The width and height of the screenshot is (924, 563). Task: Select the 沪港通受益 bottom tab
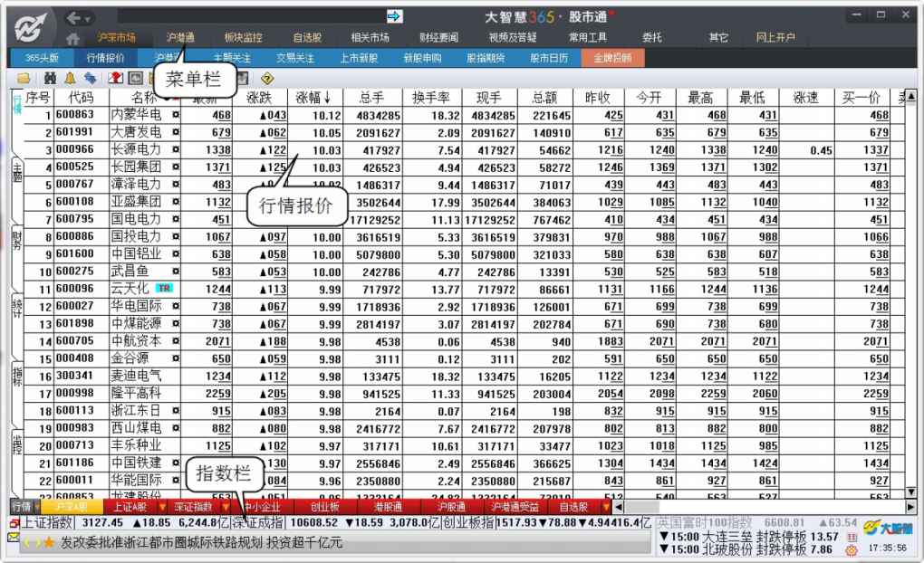[x=515, y=507]
